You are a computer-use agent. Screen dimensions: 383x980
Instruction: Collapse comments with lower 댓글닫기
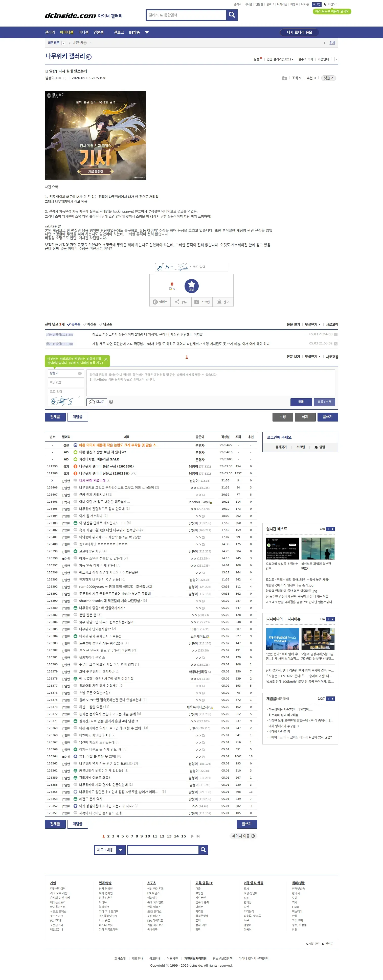click(x=312, y=357)
